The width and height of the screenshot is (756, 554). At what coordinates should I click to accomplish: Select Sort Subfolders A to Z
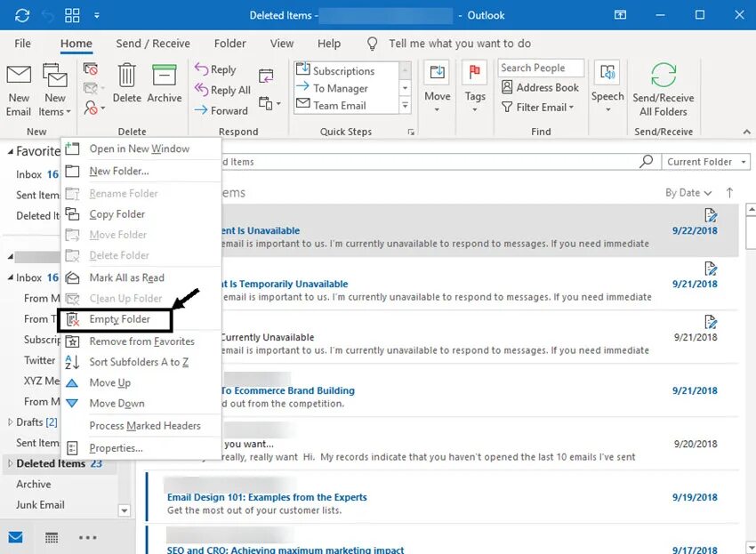(141, 362)
